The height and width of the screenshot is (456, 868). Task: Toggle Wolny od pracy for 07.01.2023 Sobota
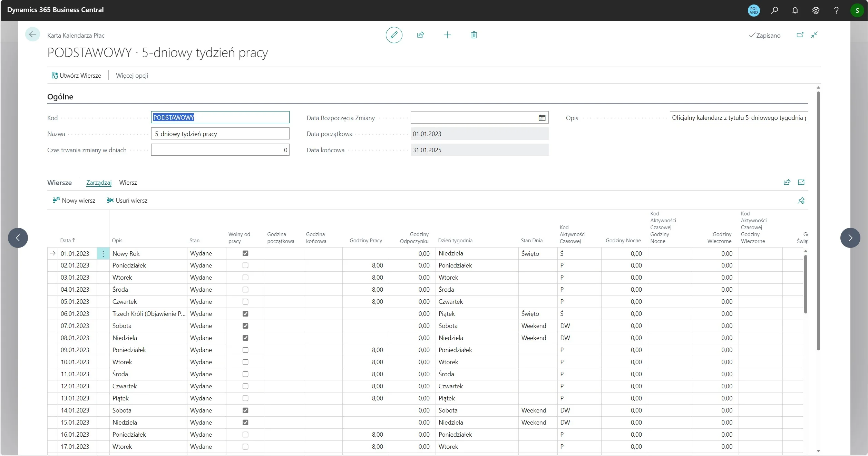click(245, 326)
